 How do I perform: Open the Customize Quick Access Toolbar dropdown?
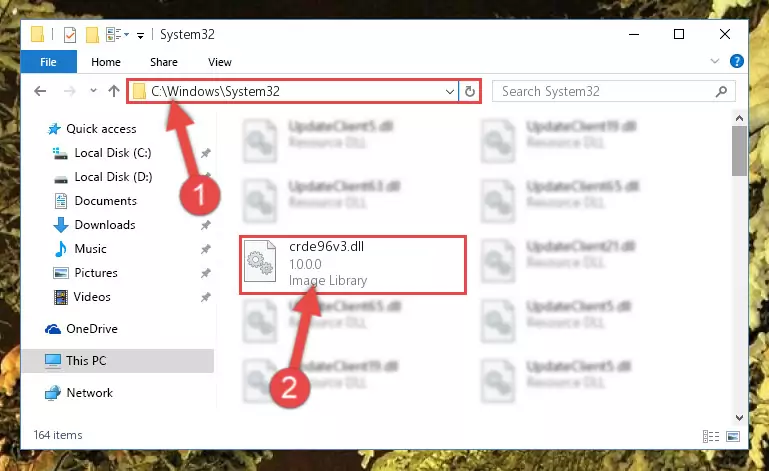click(x=140, y=35)
